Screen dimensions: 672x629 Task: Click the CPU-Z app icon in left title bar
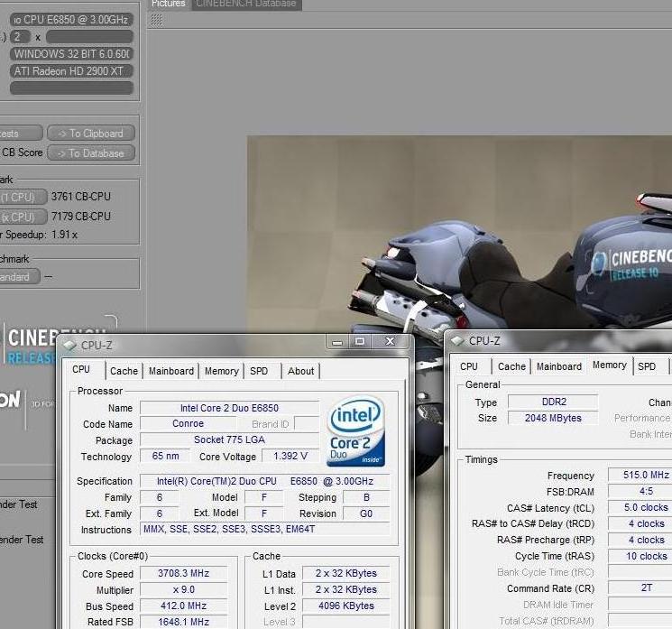[x=69, y=345]
